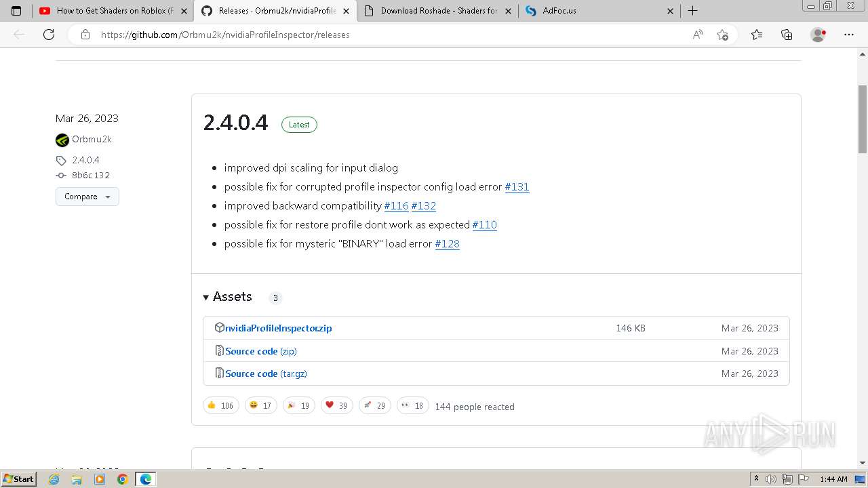Screen dimensions: 868x488
Task: Open Orbmu2k author profile link
Action: tap(92, 139)
